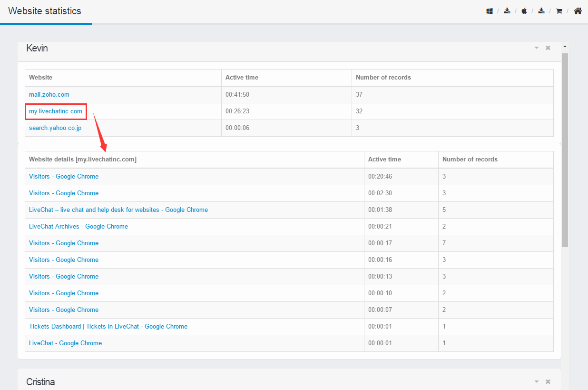Open Visitors link with active time 00:00:10
The height and width of the screenshot is (390, 588).
[x=64, y=293]
